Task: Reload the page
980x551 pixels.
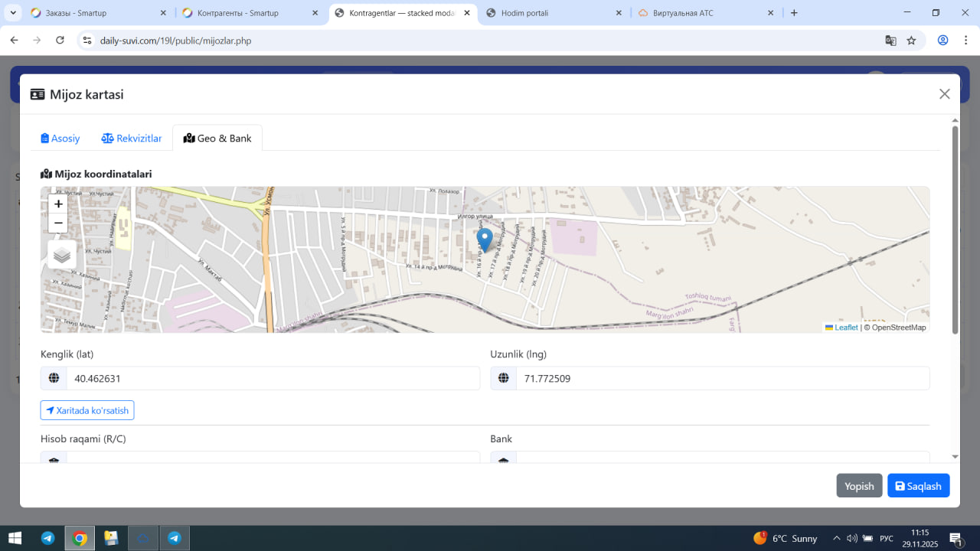Action: [60, 41]
